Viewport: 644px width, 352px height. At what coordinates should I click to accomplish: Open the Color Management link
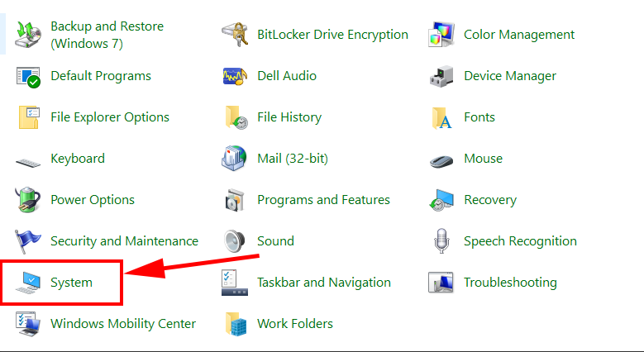click(519, 35)
